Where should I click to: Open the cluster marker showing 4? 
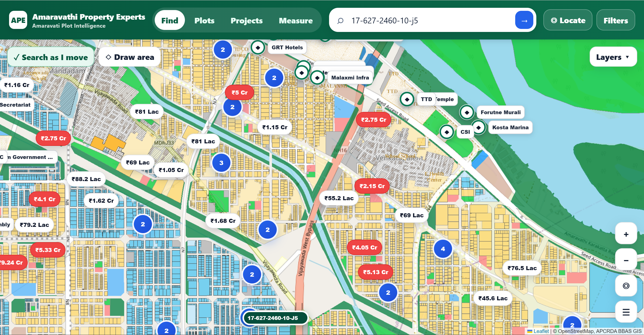pyautogui.click(x=443, y=249)
